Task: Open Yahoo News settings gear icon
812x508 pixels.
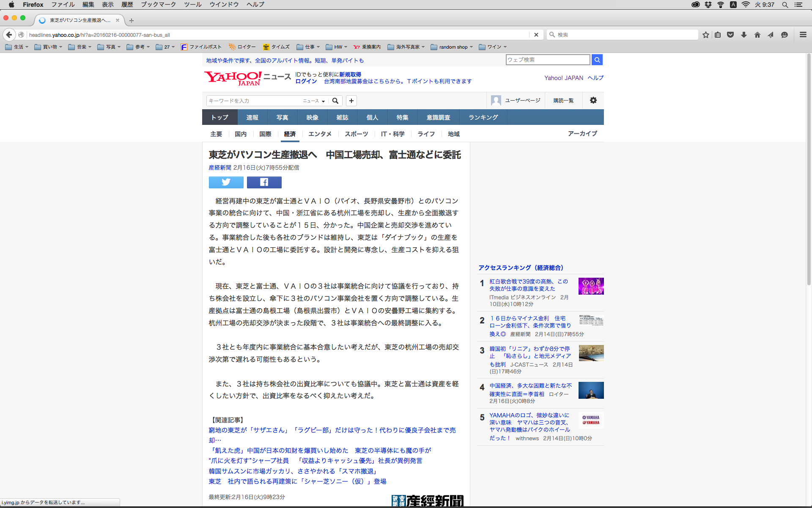Action: tap(593, 100)
